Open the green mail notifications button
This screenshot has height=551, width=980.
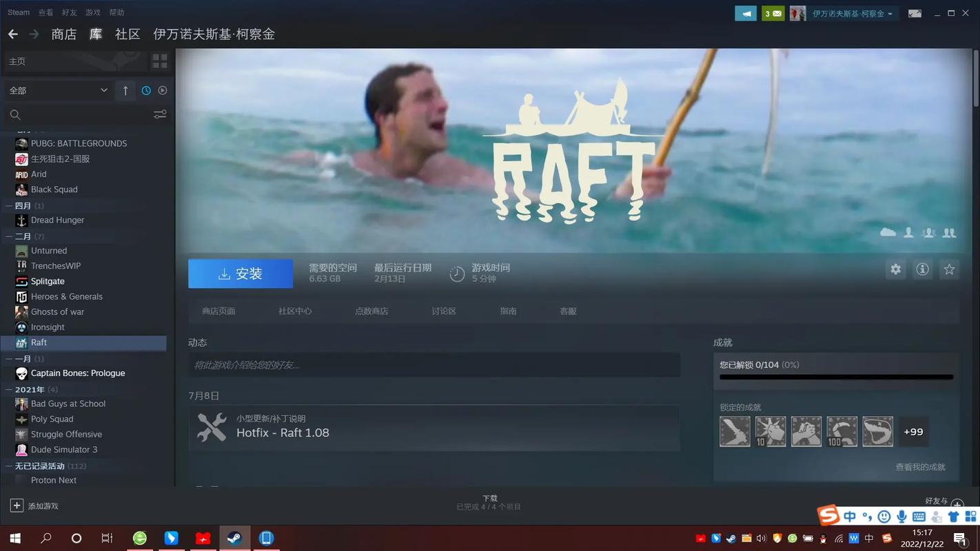click(773, 13)
